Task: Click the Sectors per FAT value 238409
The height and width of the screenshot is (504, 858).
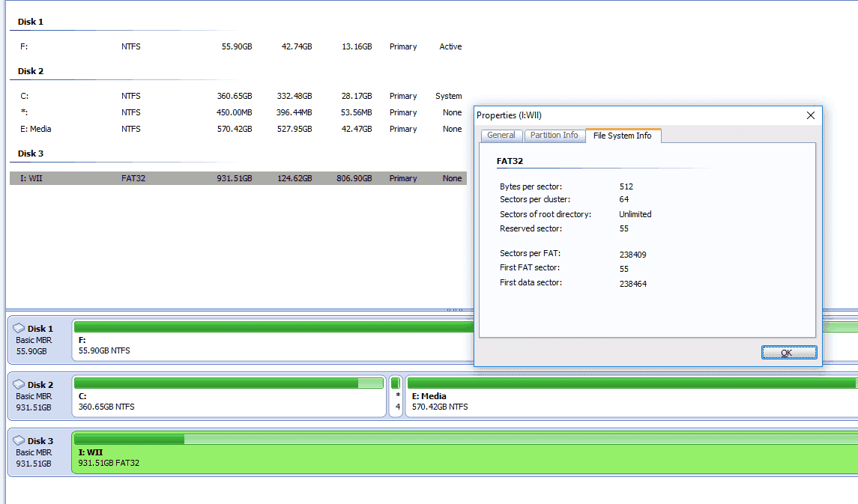Action: (632, 255)
